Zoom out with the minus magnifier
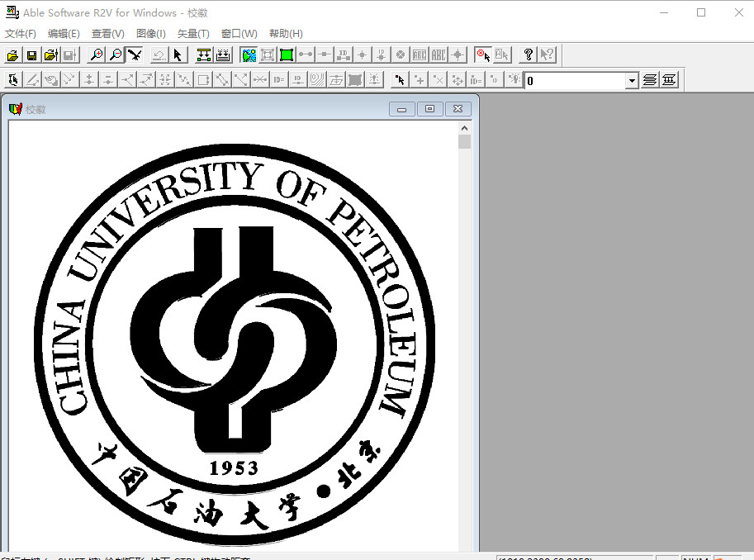The image size is (754, 560). (x=116, y=55)
